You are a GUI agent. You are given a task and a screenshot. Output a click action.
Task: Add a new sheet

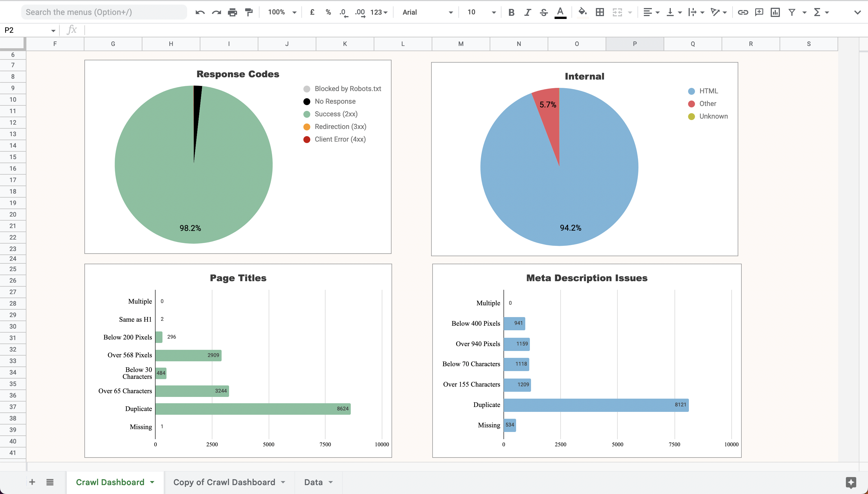32,482
